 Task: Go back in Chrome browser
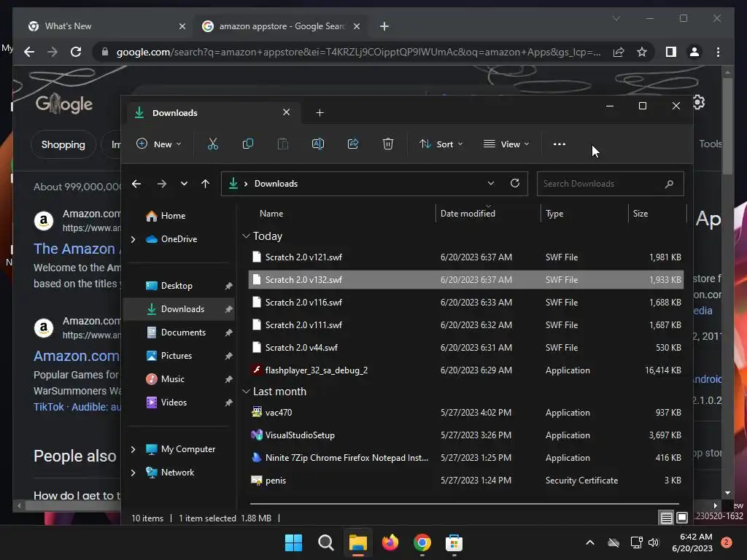coord(29,52)
